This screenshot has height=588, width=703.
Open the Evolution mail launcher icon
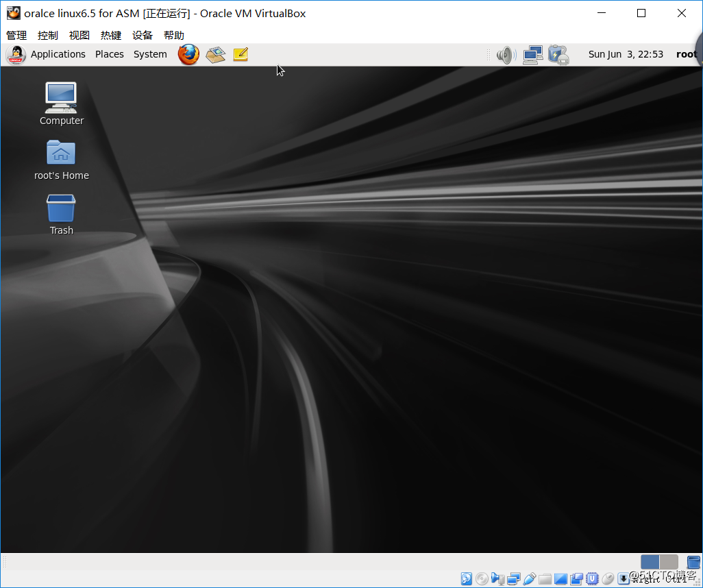point(216,55)
